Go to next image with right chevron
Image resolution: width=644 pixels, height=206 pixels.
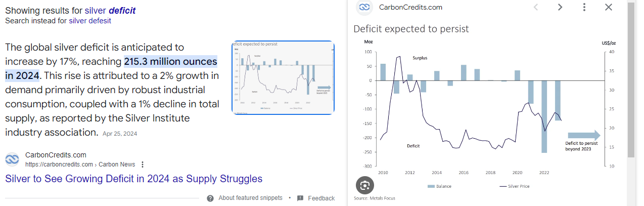click(560, 7)
